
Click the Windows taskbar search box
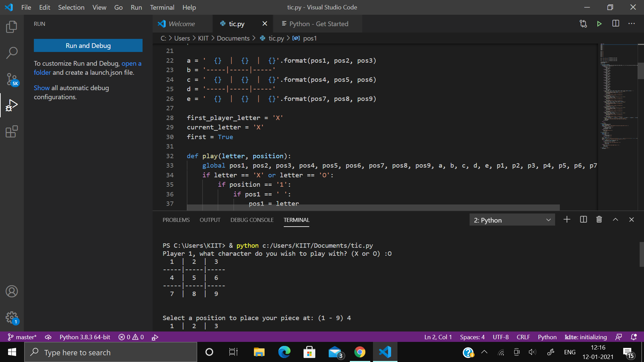[111, 352]
